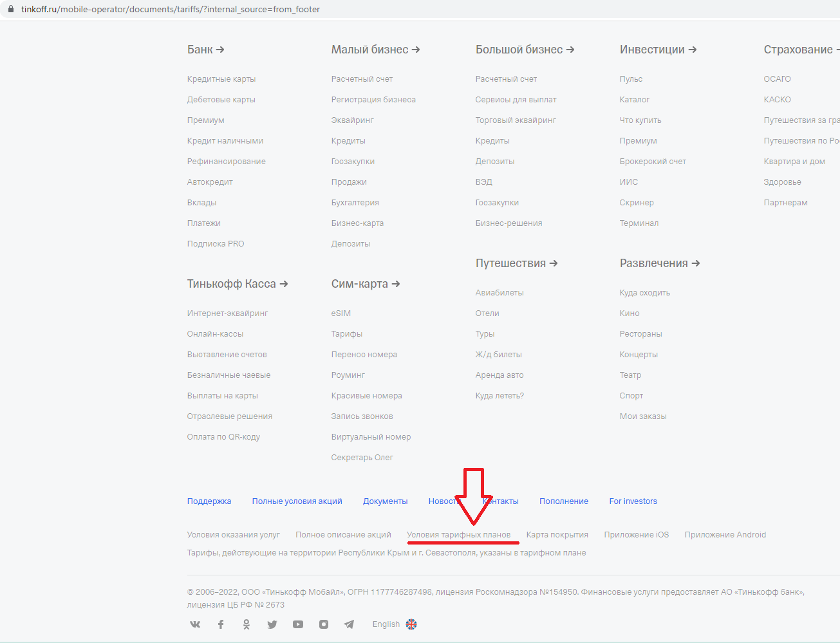Open the ИИС link
840x643 pixels.
point(629,182)
